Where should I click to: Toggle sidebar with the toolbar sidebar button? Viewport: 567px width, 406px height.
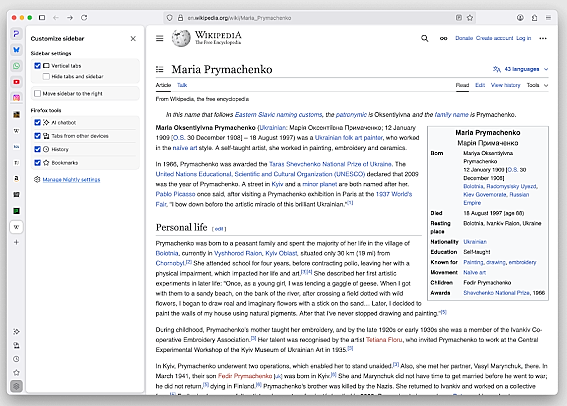click(x=42, y=17)
